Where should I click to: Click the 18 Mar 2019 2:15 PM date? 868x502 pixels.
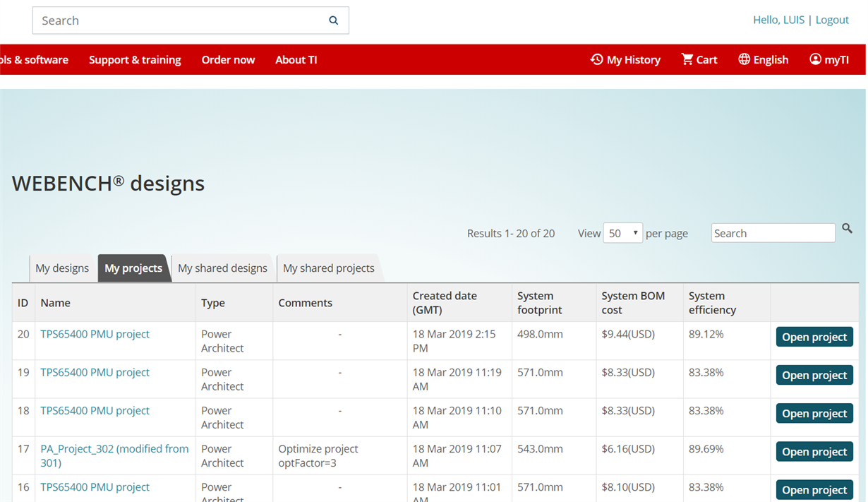click(x=454, y=341)
